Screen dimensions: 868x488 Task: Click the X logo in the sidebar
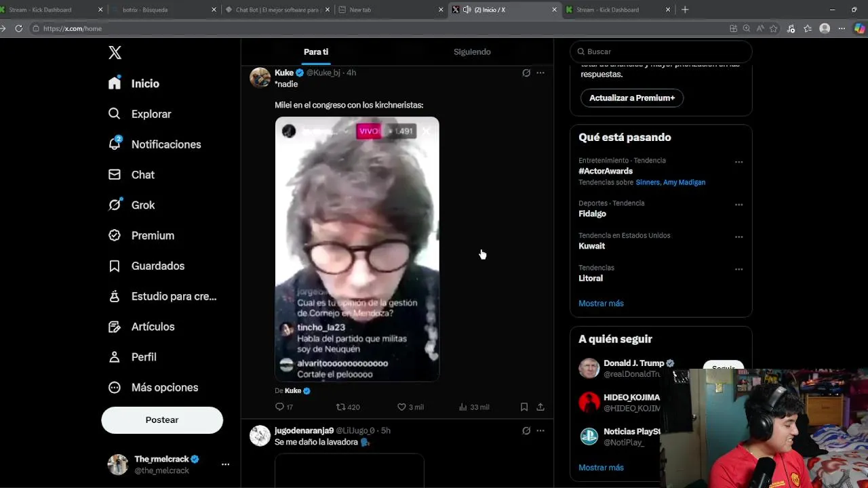click(115, 53)
